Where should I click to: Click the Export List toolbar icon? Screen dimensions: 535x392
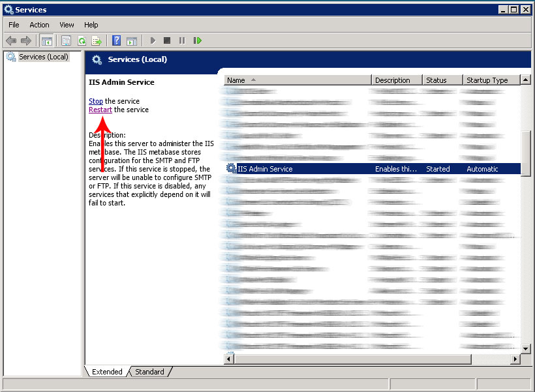point(97,41)
